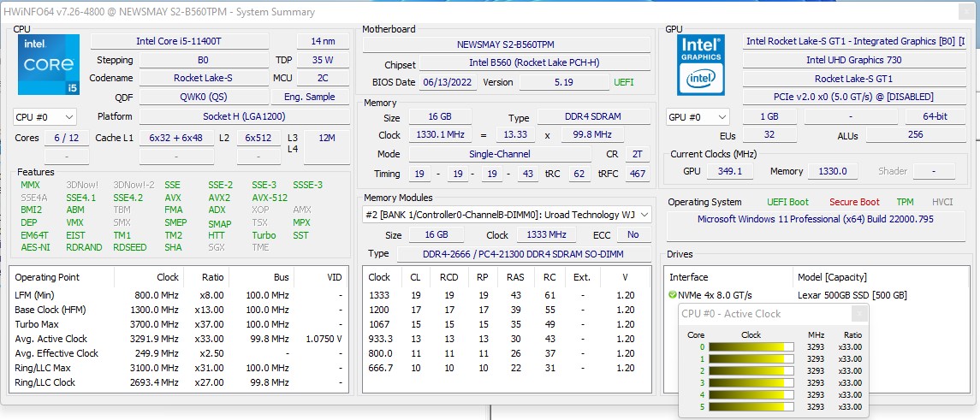
Task: Click the green NVMe drive status icon
Action: (x=673, y=295)
